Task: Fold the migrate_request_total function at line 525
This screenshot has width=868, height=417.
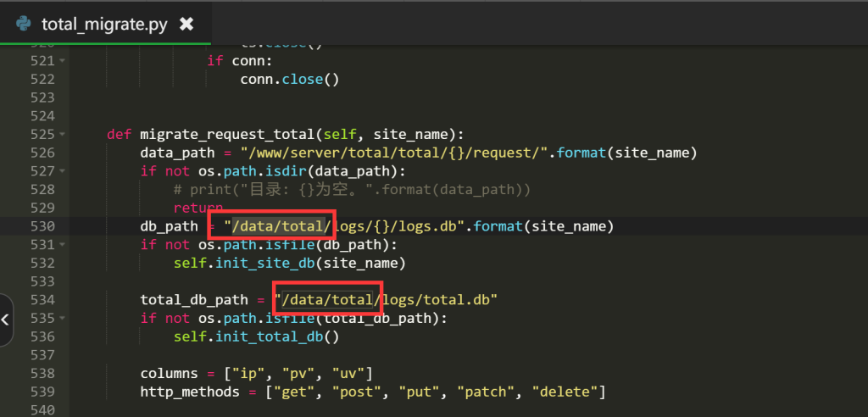Action: click(63, 135)
